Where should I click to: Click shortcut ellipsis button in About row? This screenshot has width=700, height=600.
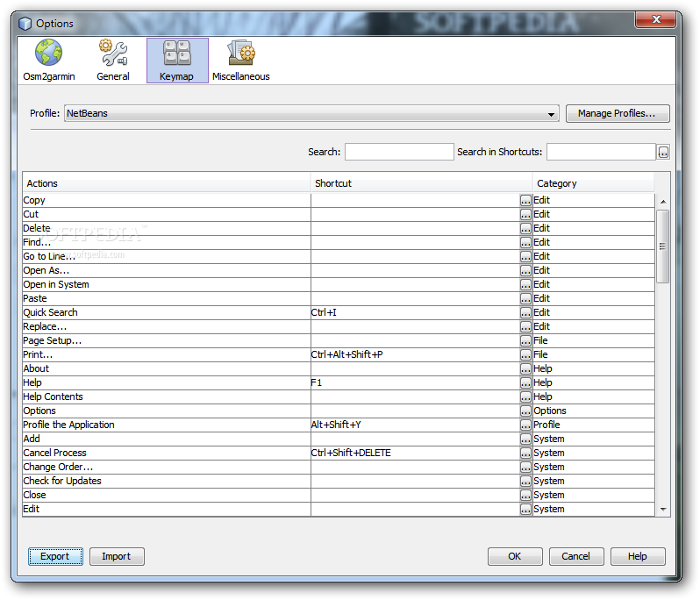(526, 368)
